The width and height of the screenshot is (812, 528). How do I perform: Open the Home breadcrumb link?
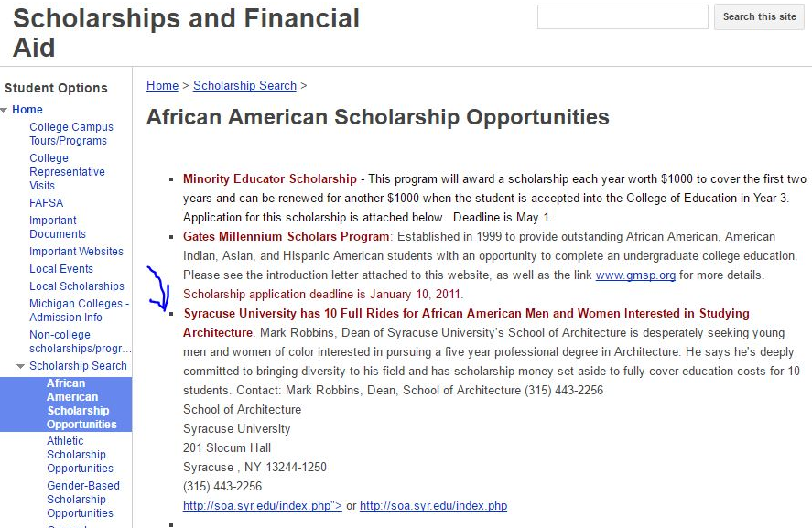pyautogui.click(x=162, y=85)
